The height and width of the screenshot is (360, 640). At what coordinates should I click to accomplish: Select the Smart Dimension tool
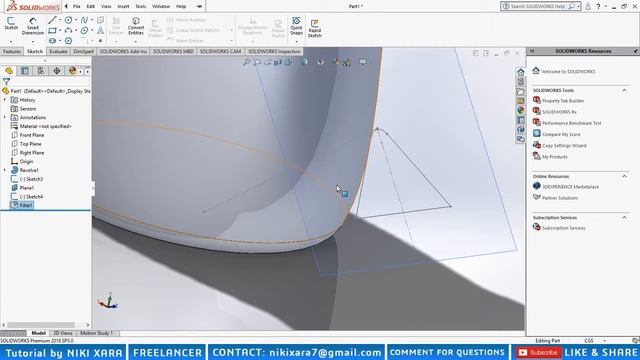pos(33,26)
